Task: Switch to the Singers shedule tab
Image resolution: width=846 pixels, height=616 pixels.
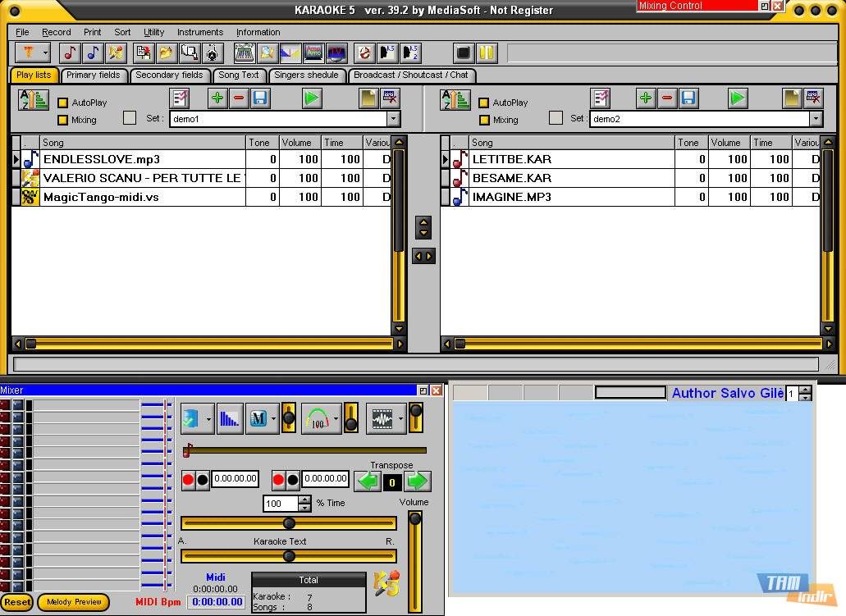Action: (x=306, y=75)
